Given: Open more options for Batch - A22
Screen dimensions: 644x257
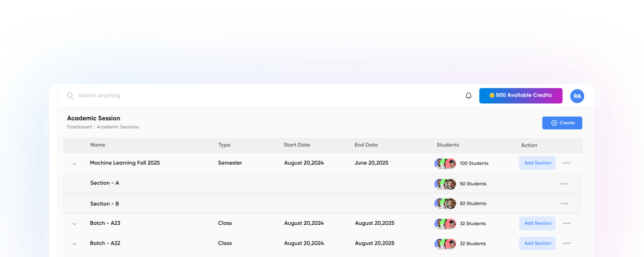Looking at the screenshot, I should (566, 244).
